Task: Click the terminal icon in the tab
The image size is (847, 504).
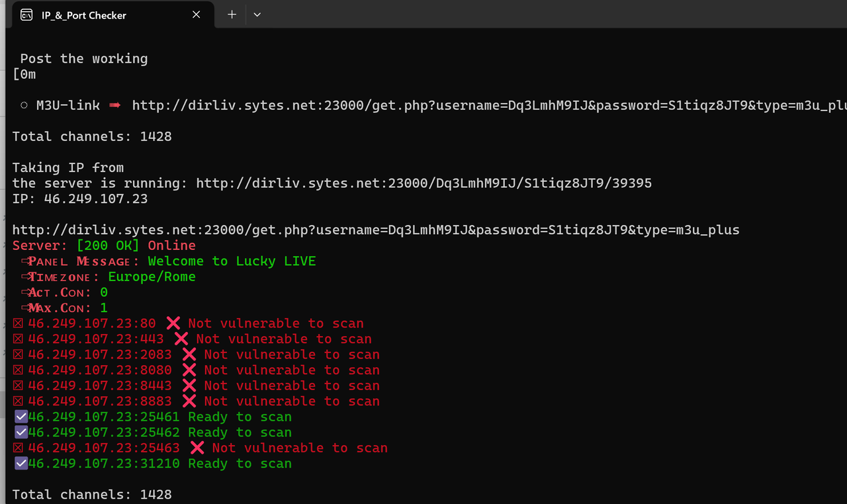Action: (26, 15)
